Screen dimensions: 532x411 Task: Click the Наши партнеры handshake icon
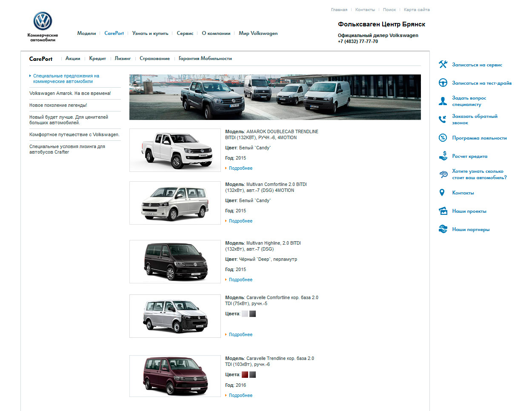[443, 229]
